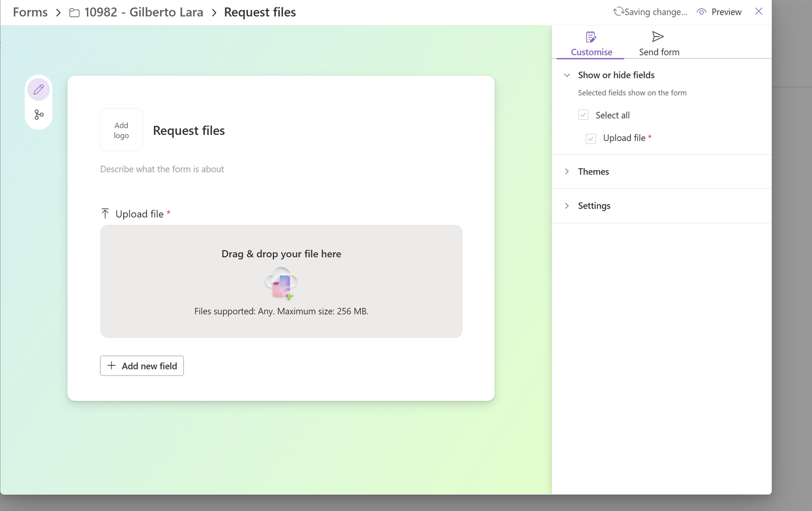Click the cloud upload illustration icon
Image resolution: width=812 pixels, height=511 pixels.
[x=281, y=283]
